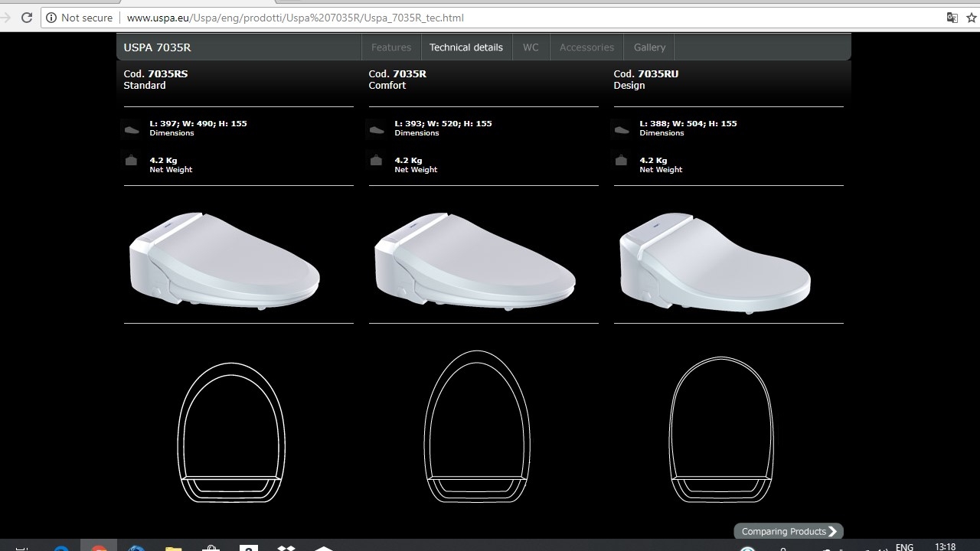
Task: Click dimensions text L: 393; W: 520; H: 155
Action: pos(443,123)
